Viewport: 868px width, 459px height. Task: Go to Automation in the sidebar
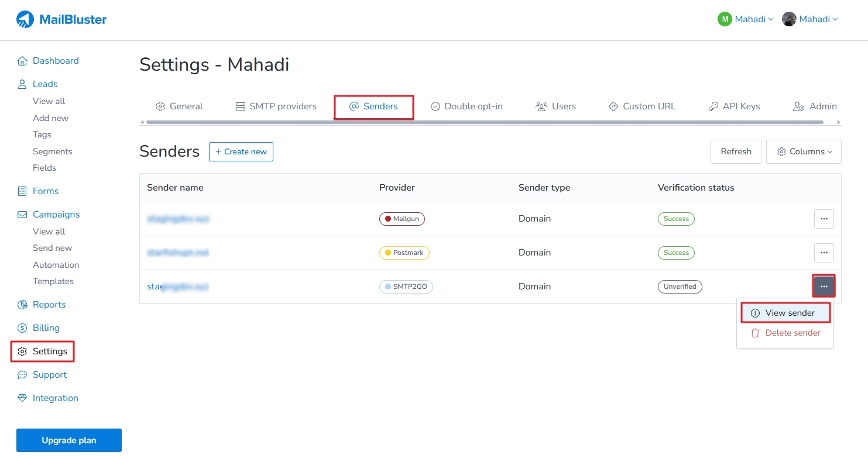(56, 265)
